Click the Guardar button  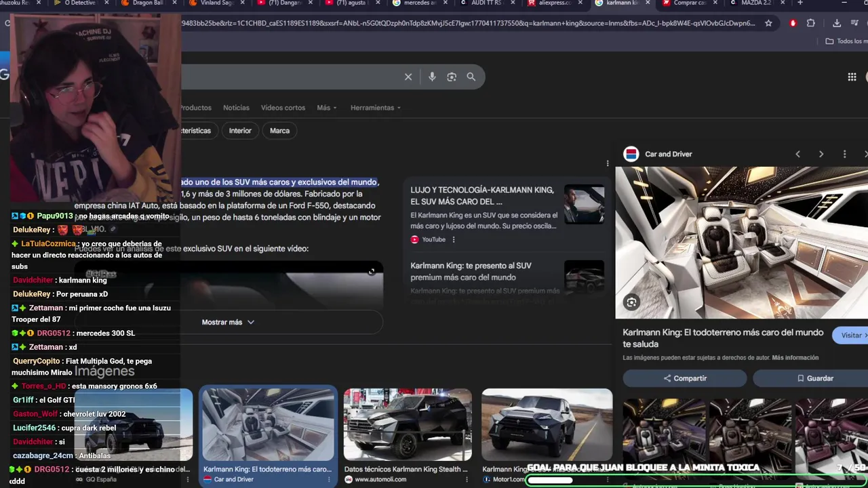[x=811, y=378]
